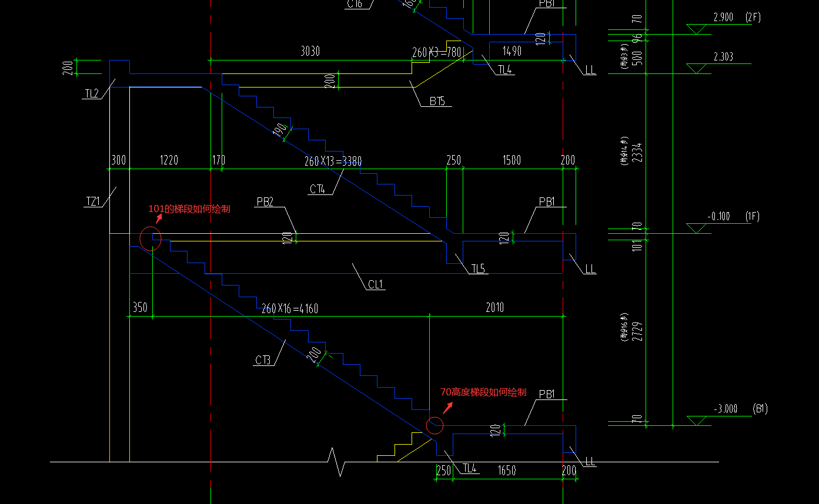Select the 2010 dimension text
Screen dimensions: 819x504
495,307
